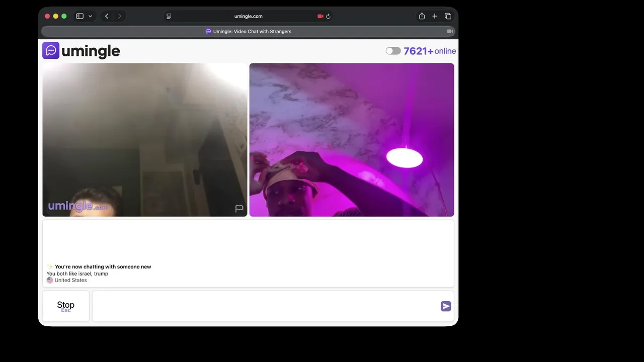Expand the sidebar dropdown chevron in Safari
Screen dimensions: 644x362
(x=91, y=16)
